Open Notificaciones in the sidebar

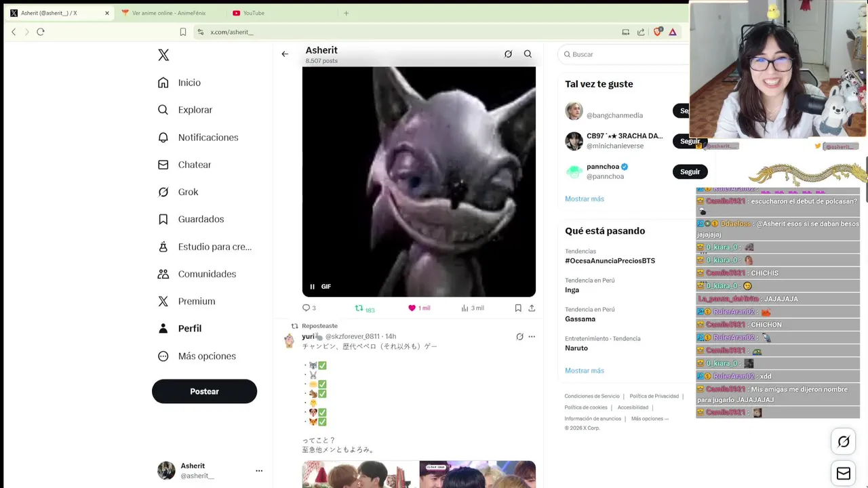(x=198, y=137)
